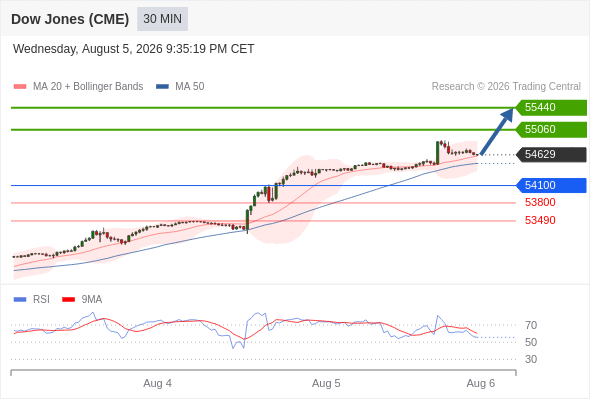Click the 30 MIN timeframe button
Screen dimensions: 590x400
click(163, 19)
